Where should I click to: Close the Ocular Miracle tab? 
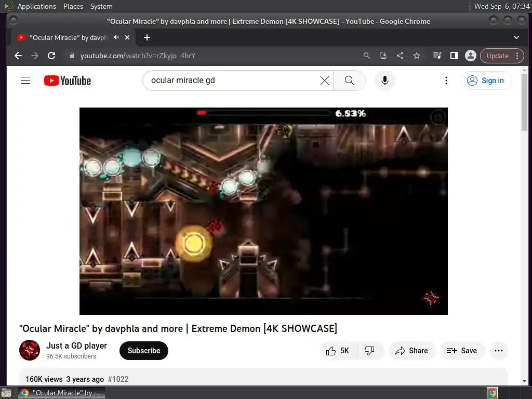(x=127, y=37)
